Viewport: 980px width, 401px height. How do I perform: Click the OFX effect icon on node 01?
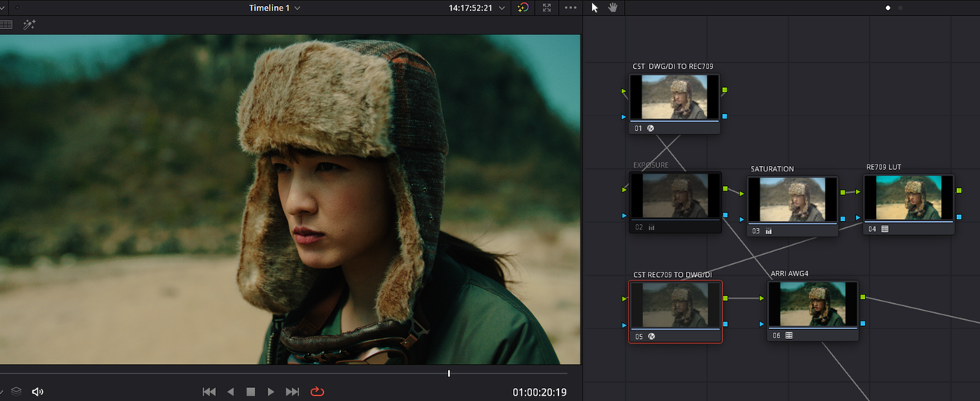[651, 129]
